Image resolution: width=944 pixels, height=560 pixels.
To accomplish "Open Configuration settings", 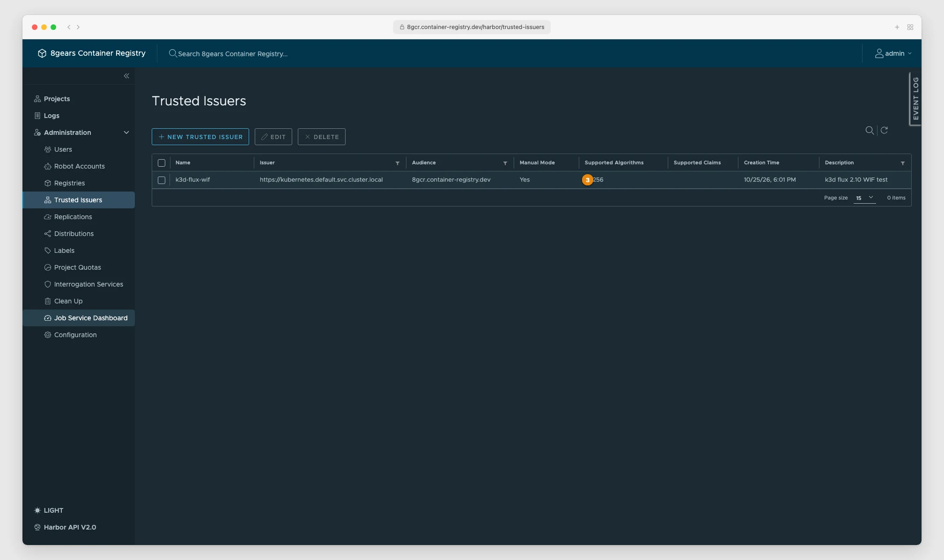I will (75, 335).
